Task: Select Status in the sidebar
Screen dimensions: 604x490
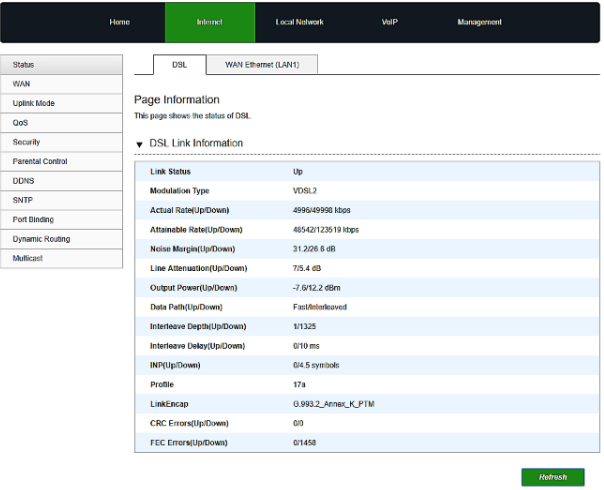Action: point(61,65)
